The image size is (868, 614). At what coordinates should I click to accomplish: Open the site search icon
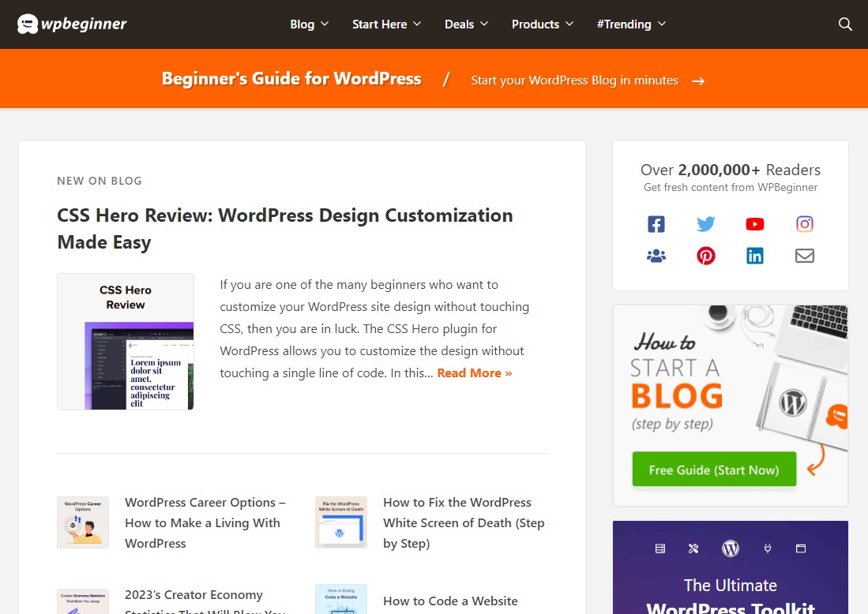coord(845,24)
